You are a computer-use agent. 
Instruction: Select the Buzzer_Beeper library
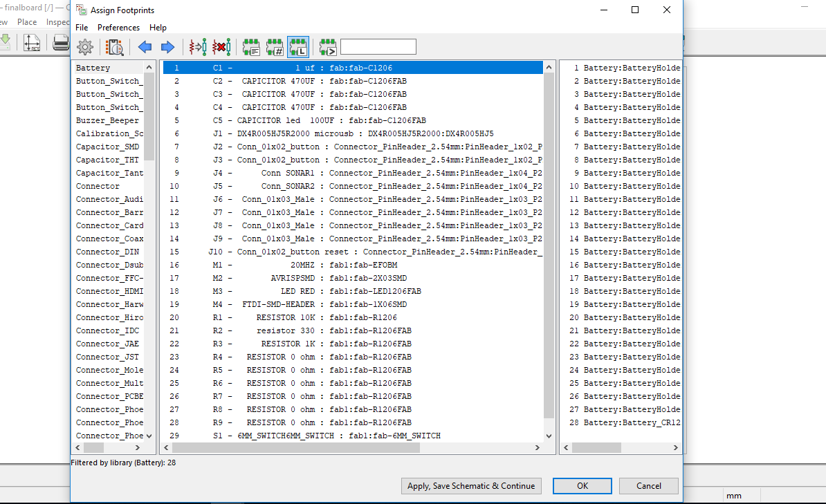click(x=109, y=120)
